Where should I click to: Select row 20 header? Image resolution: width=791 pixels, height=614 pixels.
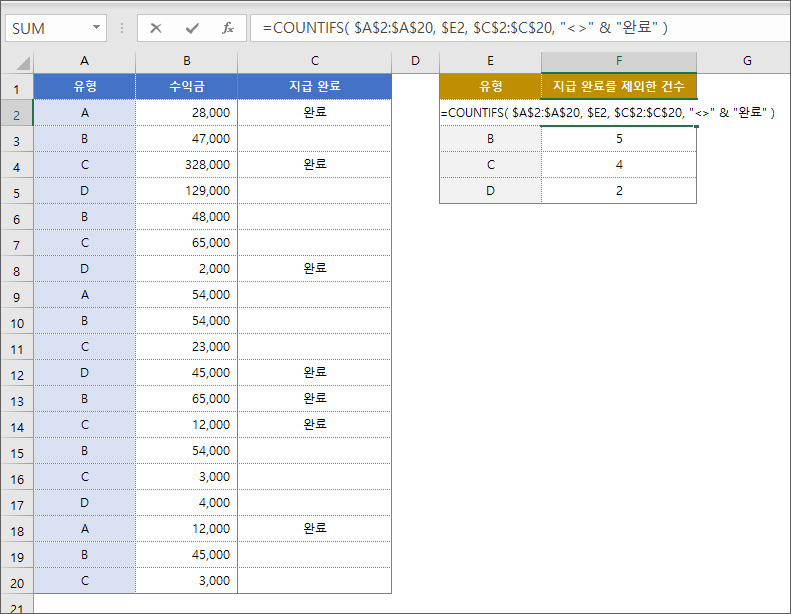[17, 583]
